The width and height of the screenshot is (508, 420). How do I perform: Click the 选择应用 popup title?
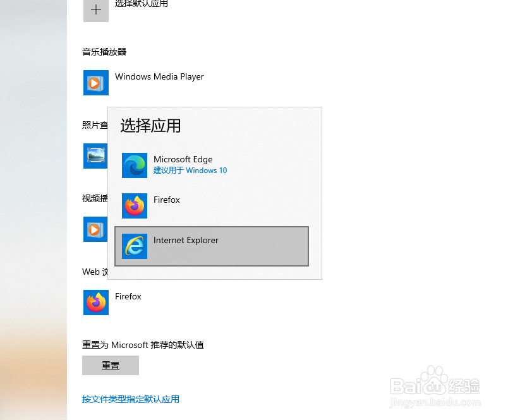click(150, 126)
